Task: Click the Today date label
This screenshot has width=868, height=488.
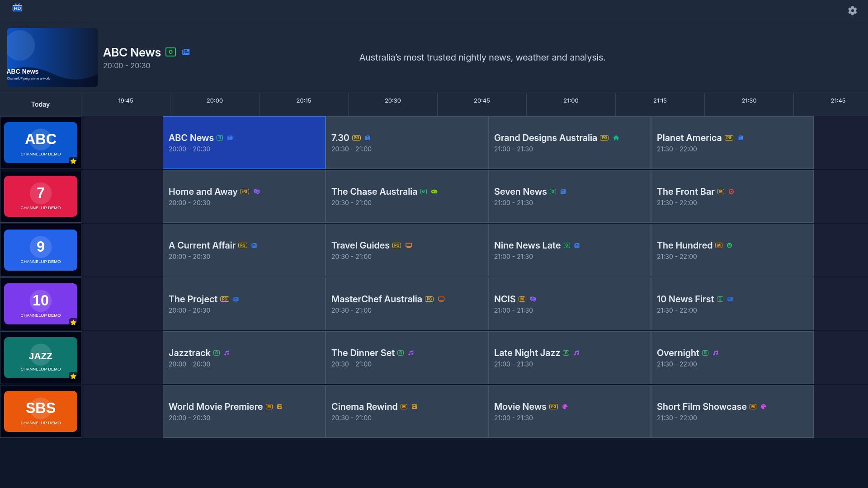Action: coord(40,104)
